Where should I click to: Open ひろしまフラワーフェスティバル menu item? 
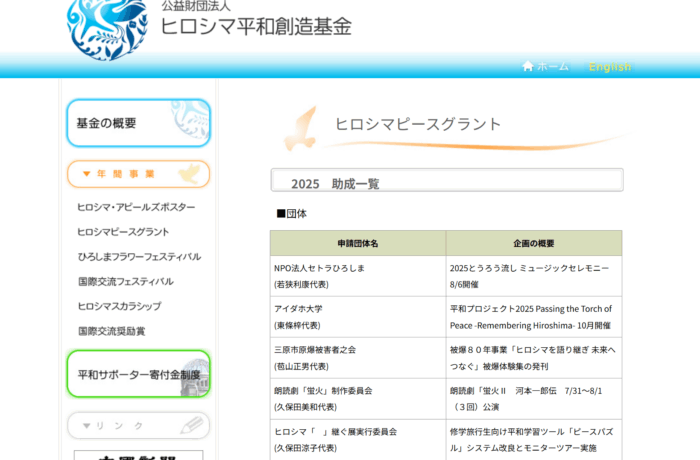(x=139, y=257)
